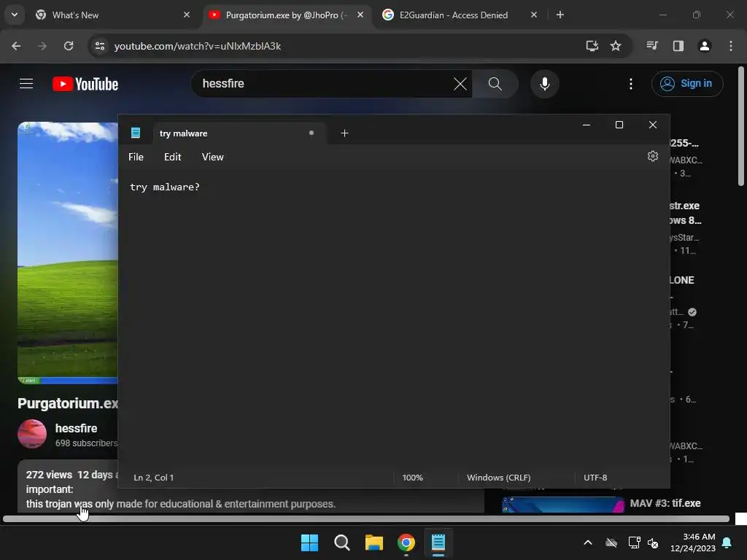747x560 pixels.
Task: Show hidden tray icons chevron
Action: pyautogui.click(x=588, y=542)
